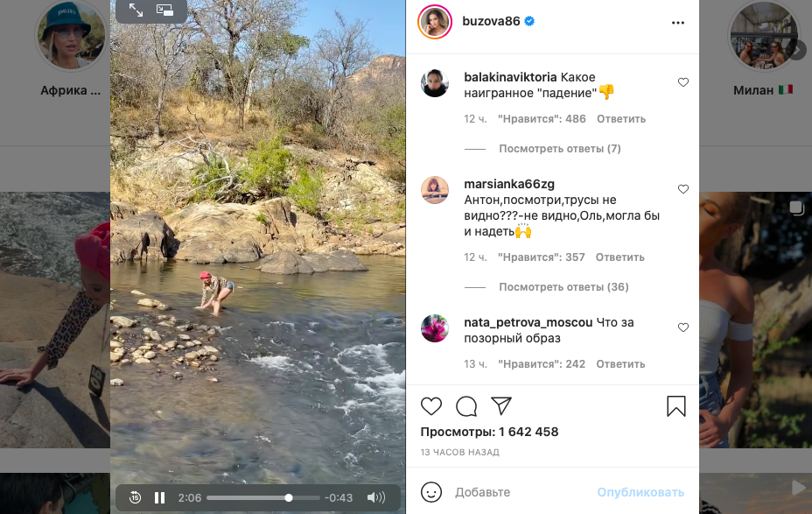The width and height of the screenshot is (812, 514).
Task: Pause the playing video
Action: coord(160,497)
